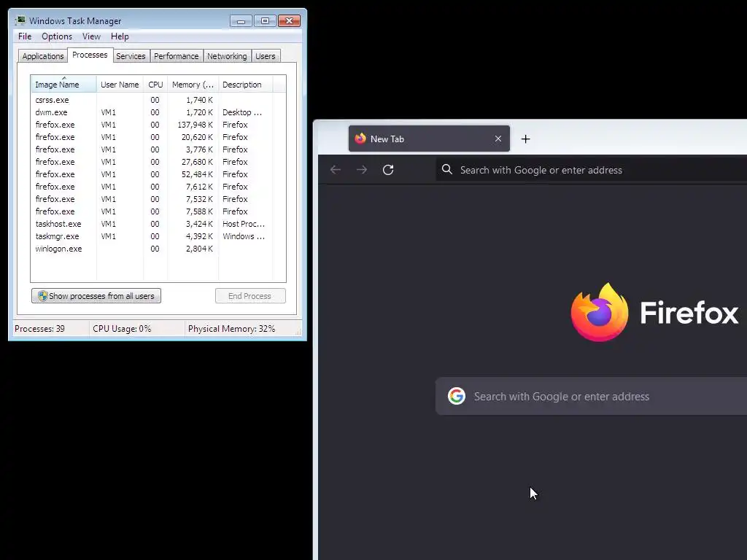Click the Firefox logo on the new tab page
Screen dimensions: 747x560
coord(600,312)
